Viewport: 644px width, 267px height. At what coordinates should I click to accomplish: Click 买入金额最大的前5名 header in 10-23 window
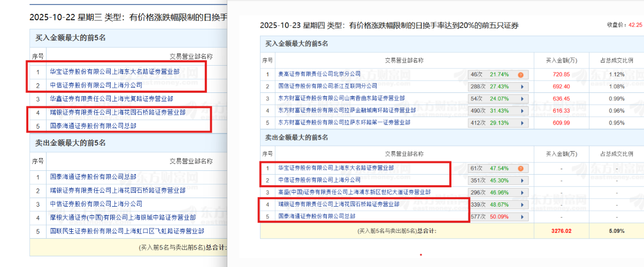pos(297,43)
